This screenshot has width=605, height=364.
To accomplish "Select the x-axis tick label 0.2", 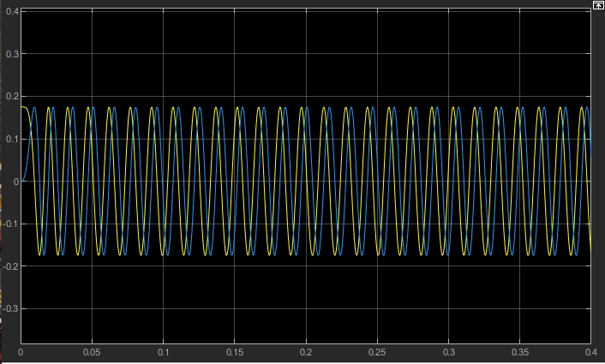I will (306, 352).
